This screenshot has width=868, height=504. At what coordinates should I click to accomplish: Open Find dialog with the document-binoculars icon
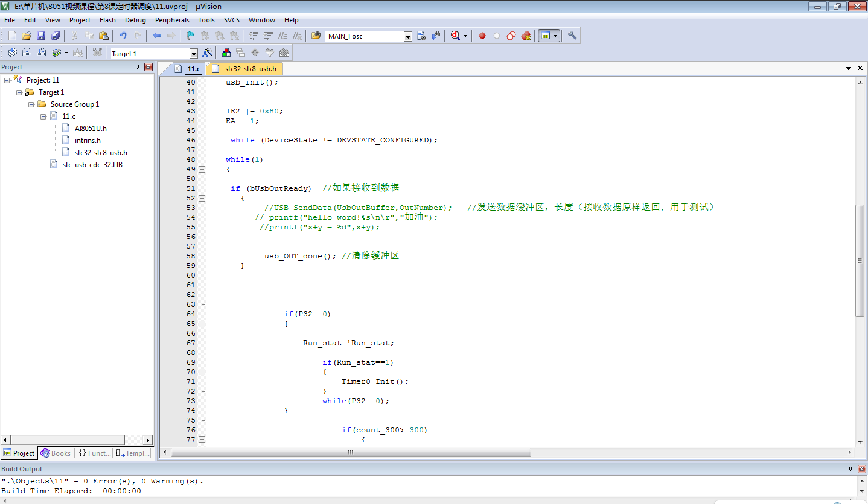[x=422, y=36]
